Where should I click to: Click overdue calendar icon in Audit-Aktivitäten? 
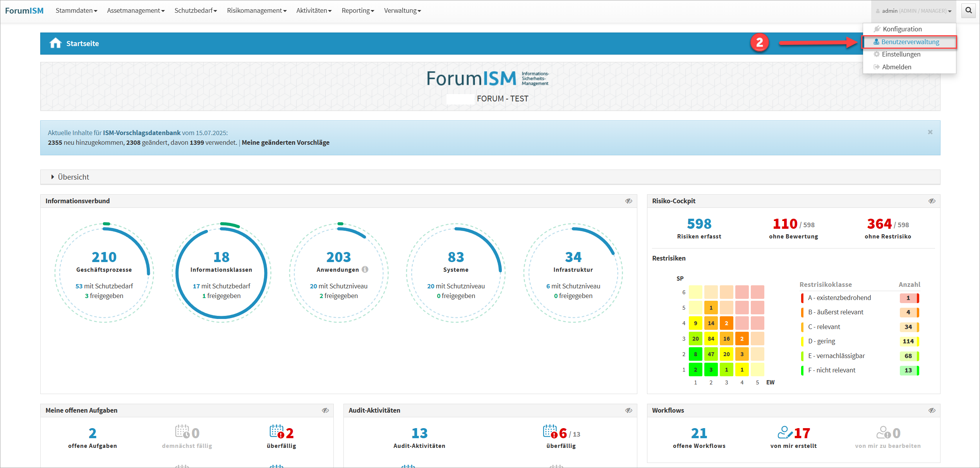pyautogui.click(x=550, y=432)
